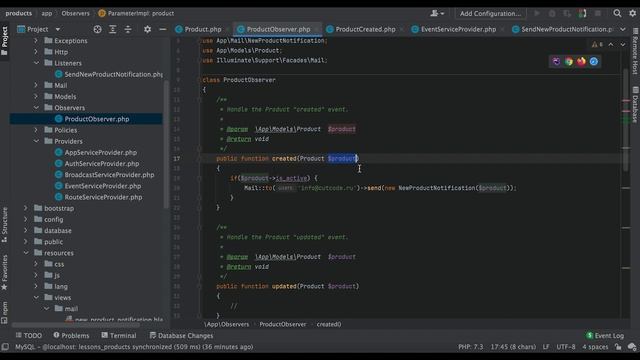This screenshot has width=640, height=360.
Task: Collapse the resources folder
Action: tap(26, 253)
